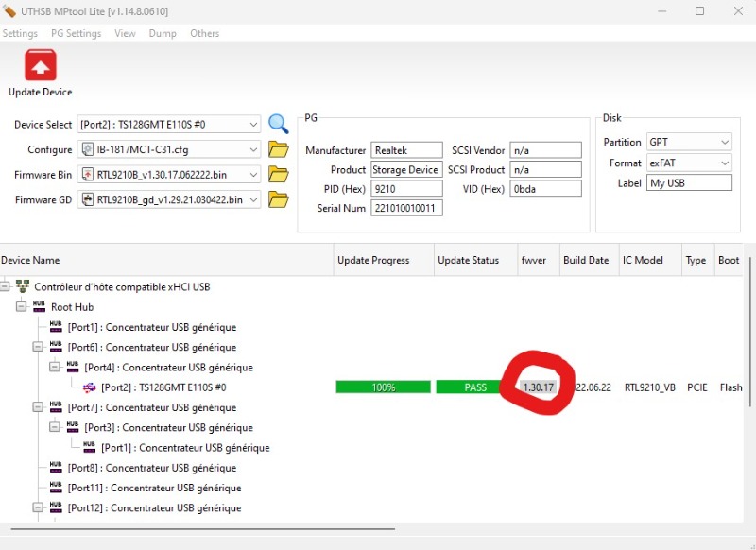
Task: Open the Device Select dropdown
Action: point(252,125)
